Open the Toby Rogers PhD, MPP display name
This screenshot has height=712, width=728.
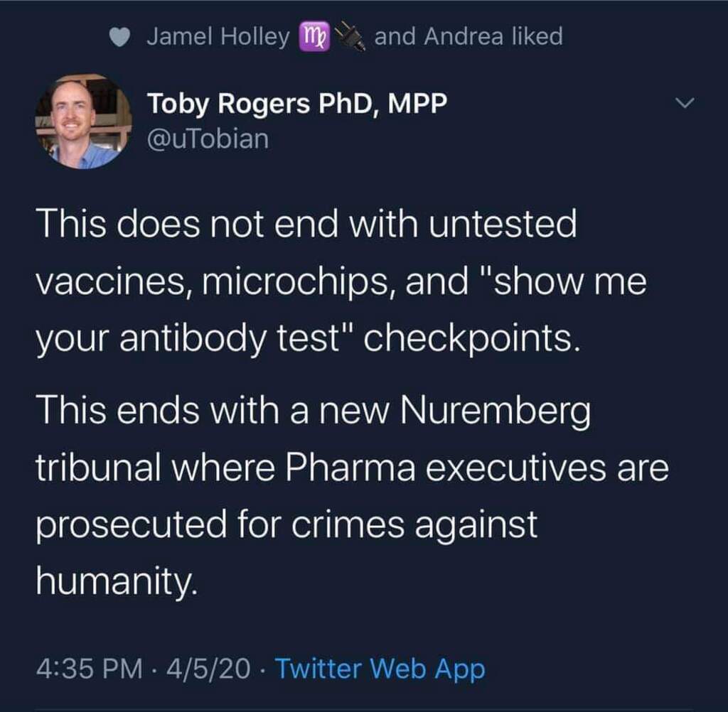tap(297, 104)
